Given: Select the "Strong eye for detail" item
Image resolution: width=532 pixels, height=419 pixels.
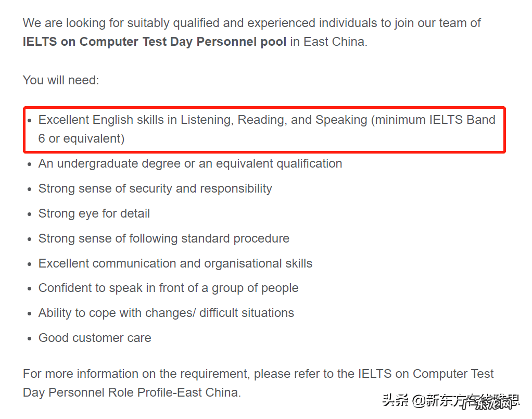Looking at the screenshot, I should 94,213.
